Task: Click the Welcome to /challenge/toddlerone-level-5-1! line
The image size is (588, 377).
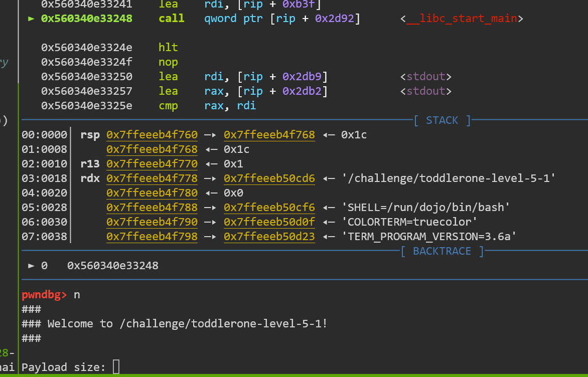Action: [175, 324]
